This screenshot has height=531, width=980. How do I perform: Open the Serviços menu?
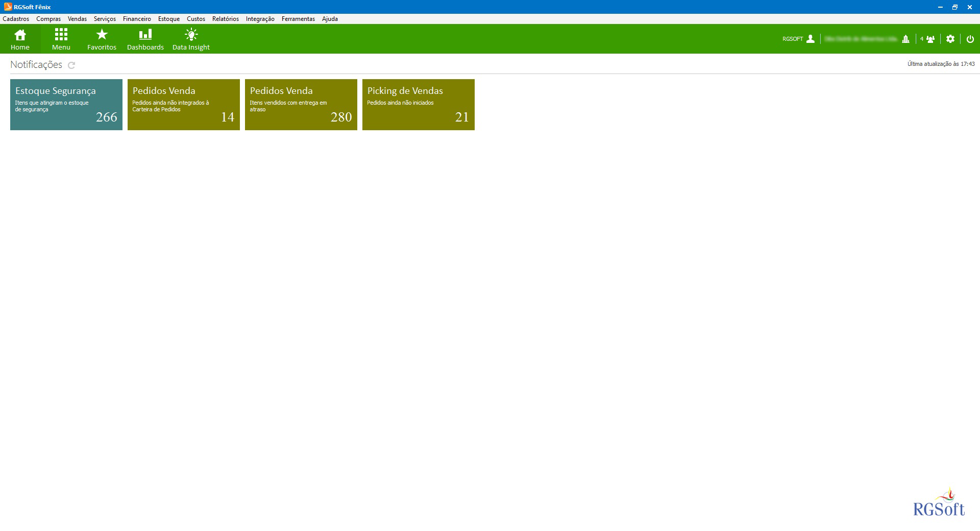[105, 19]
